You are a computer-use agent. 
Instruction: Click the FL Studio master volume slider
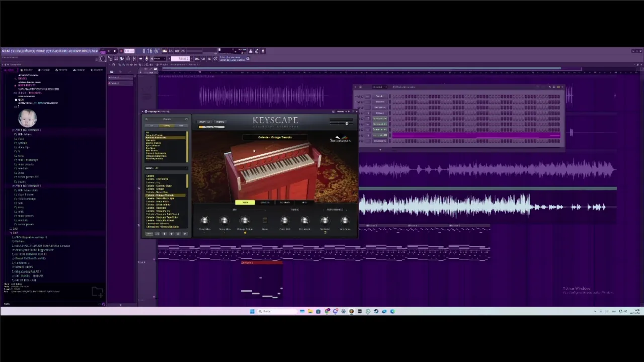click(194, 51)
